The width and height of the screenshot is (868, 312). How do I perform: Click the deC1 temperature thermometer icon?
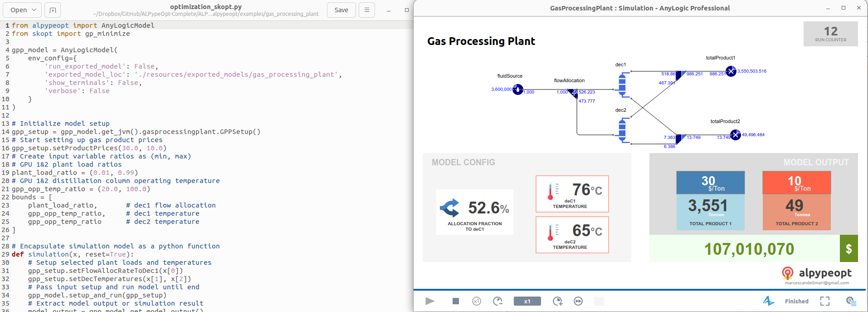coord(553,192)
